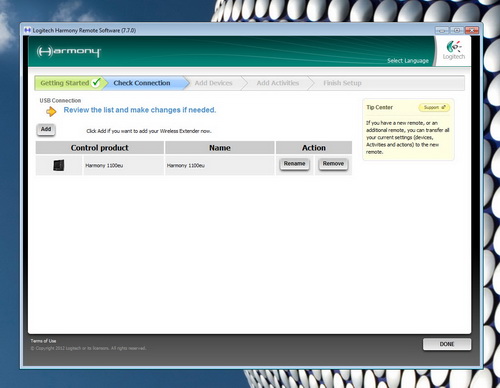Remove the Harmony 1100eu remote
The height and width of the screenshot is (388, 500).
[x=333, y=164]
